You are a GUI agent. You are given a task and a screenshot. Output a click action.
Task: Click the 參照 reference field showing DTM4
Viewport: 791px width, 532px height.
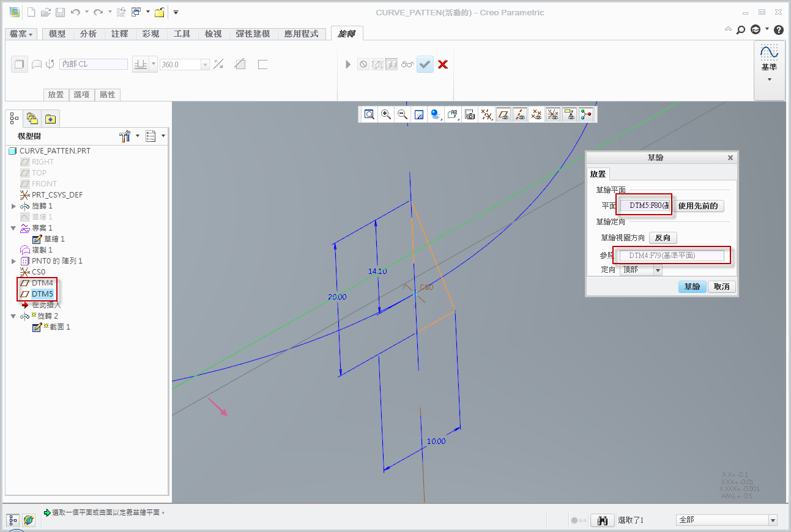tap(672, 256)
